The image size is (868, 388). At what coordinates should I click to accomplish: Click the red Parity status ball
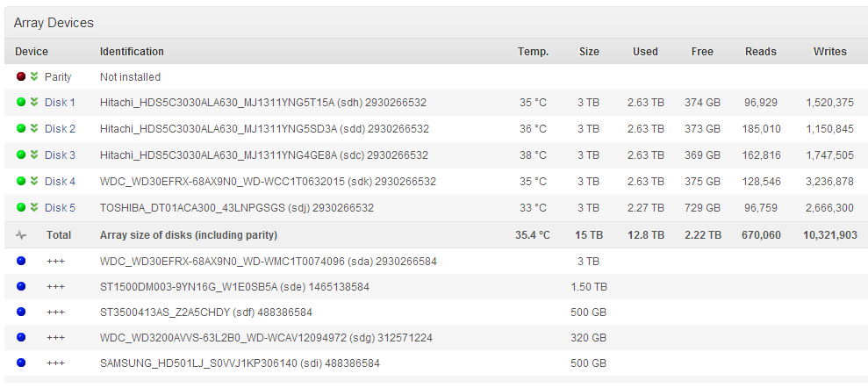(21, 76)
